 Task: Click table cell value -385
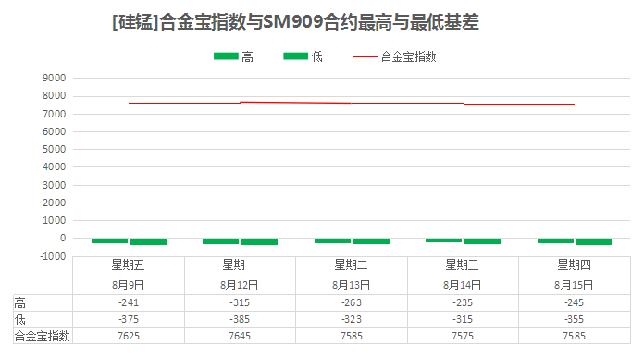pos(240,319)
